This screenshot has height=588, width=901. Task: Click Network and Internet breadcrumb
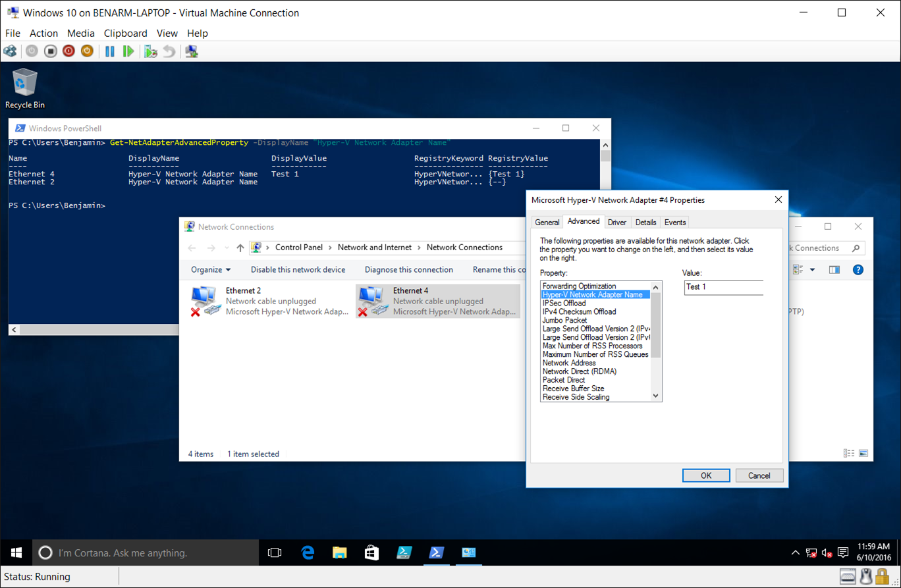375,248
